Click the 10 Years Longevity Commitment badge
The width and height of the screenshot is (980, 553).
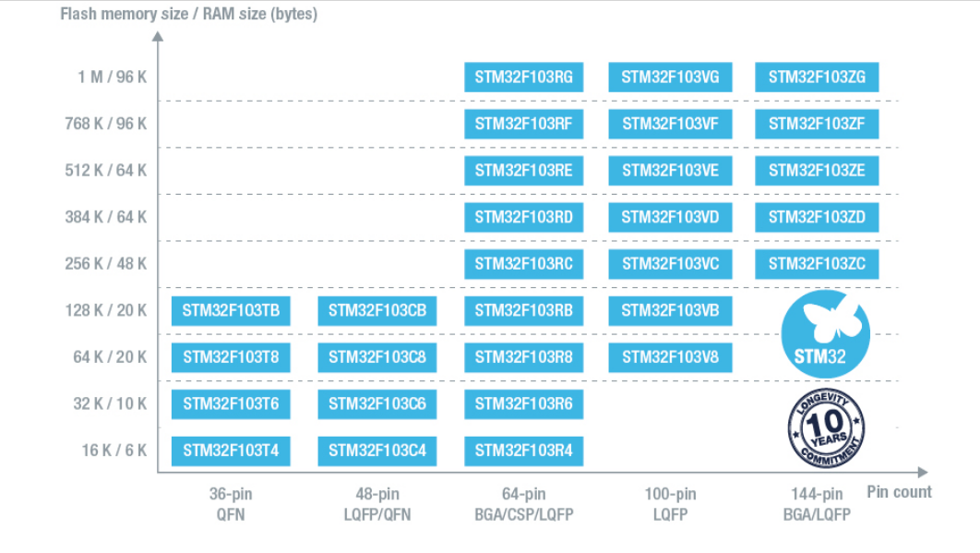point(826,427)
